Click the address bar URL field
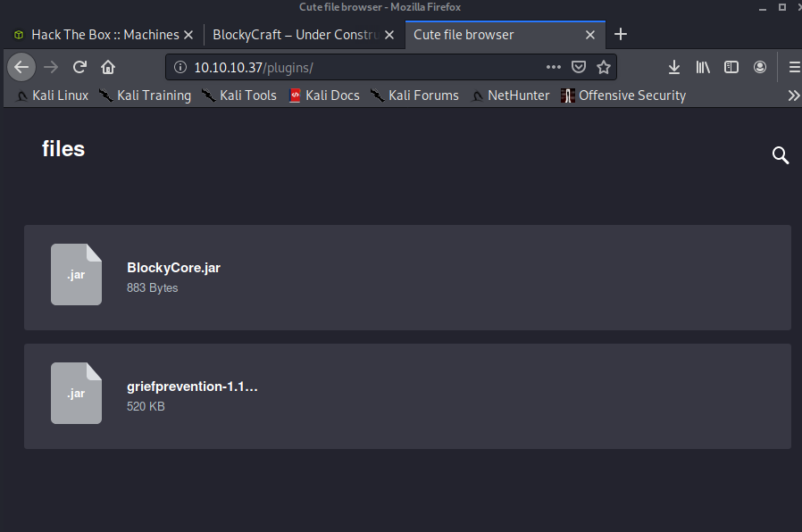This screenshot has height=532, width=802. pos(357,67)
